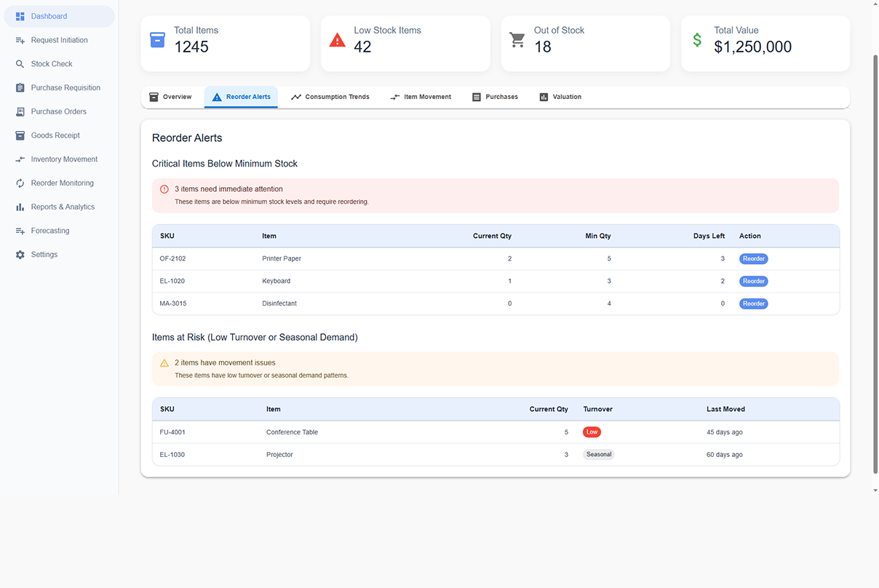Click the Projector item name
This screenshot has height=588, width=879.
tap(279, 455)
